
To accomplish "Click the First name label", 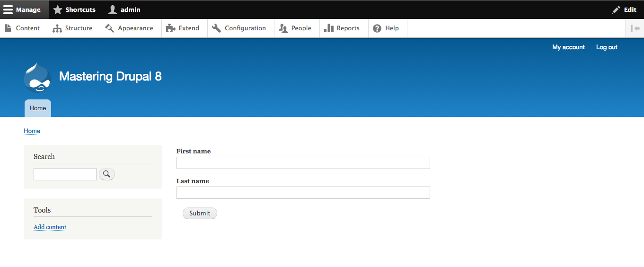I will tap(194, 151).
